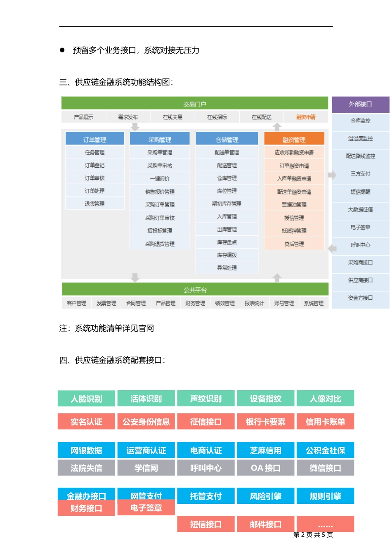Image resolution: width=392 pixels, height=555 pixels.
Task: Click the 期初库存管理 row
Action: pyautogui.click(x=227, y=204)
